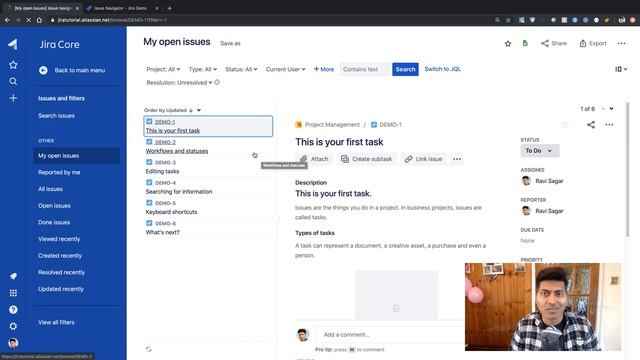Bookmark this page with the address bar star
Screen dimensions: 640x360
(508, 20)
